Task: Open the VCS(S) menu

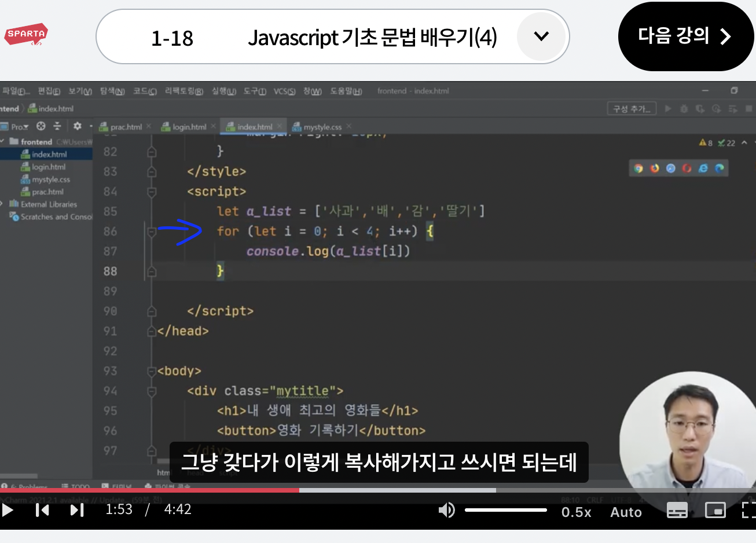Action: coord(284,91)
